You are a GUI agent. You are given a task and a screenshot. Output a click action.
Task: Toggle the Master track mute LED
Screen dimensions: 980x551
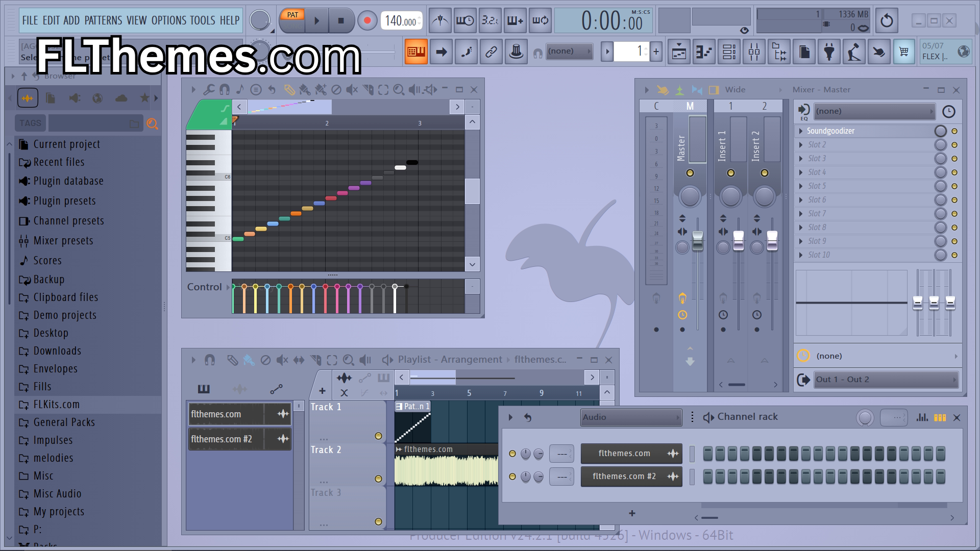(690, 173)
